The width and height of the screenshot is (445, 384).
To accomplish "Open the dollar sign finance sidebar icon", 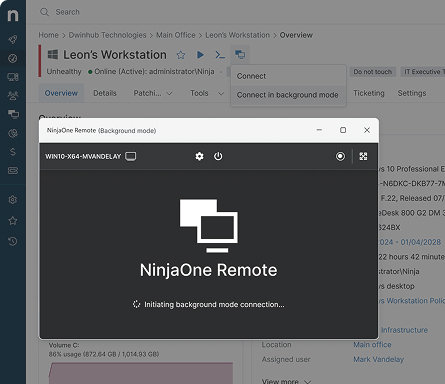I will point(13,152).
